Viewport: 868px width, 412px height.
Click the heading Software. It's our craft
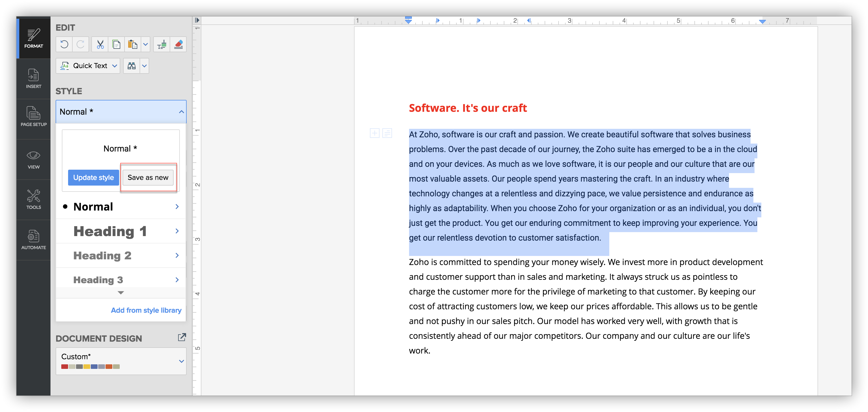[x=468, y=108]
